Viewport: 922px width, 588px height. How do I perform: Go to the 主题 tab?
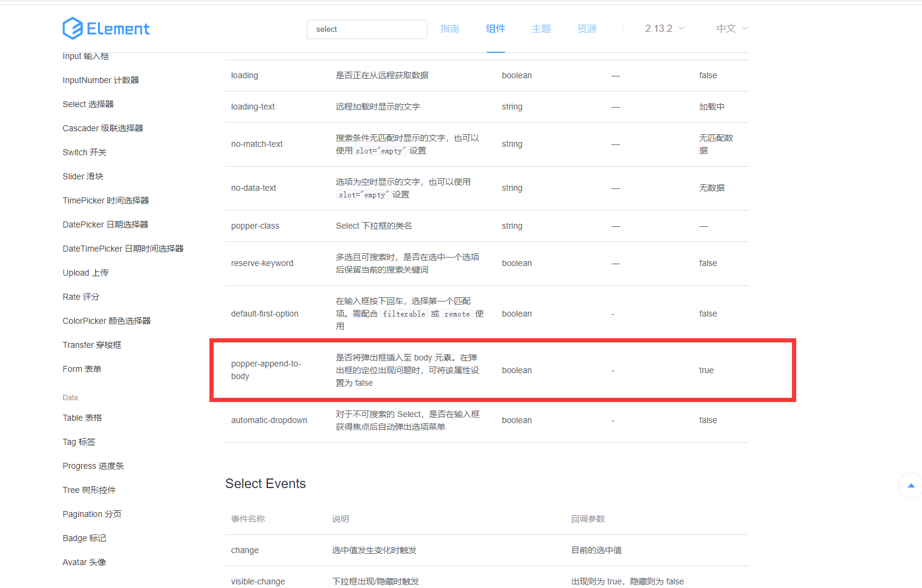click(x=541, y=28)
